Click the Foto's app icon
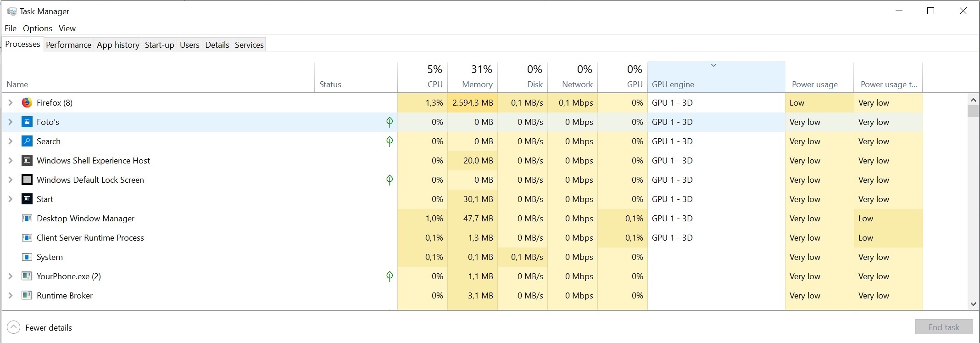The height and width of the screenshot is (343, 980). (x=27, y=122)
